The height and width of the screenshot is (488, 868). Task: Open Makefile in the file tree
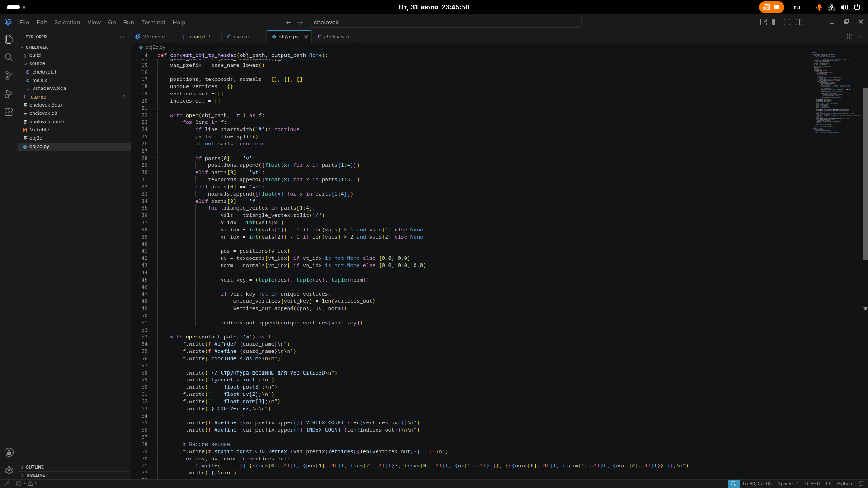coord(75,130)
